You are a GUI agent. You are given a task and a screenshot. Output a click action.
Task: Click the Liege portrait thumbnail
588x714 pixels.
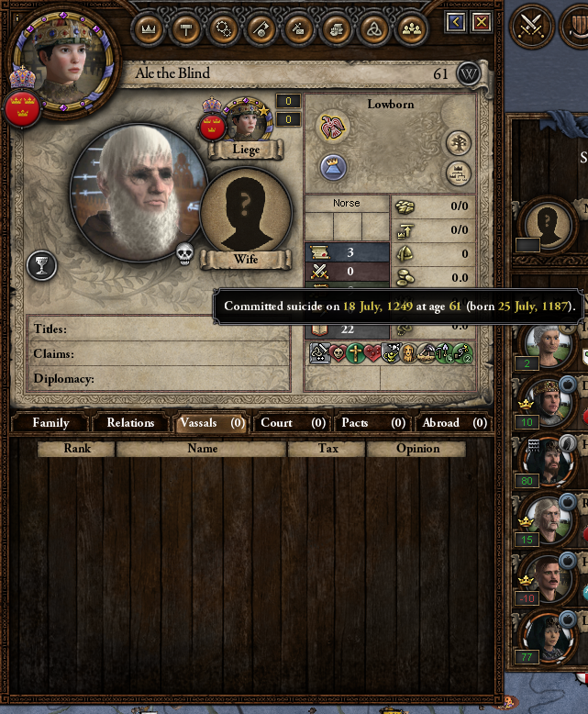[246, 119]
